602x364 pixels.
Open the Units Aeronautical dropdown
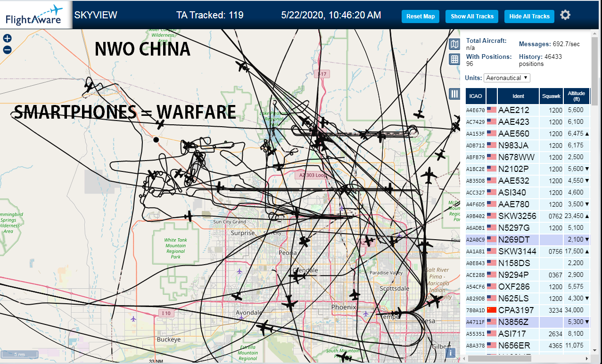(507, 78)
